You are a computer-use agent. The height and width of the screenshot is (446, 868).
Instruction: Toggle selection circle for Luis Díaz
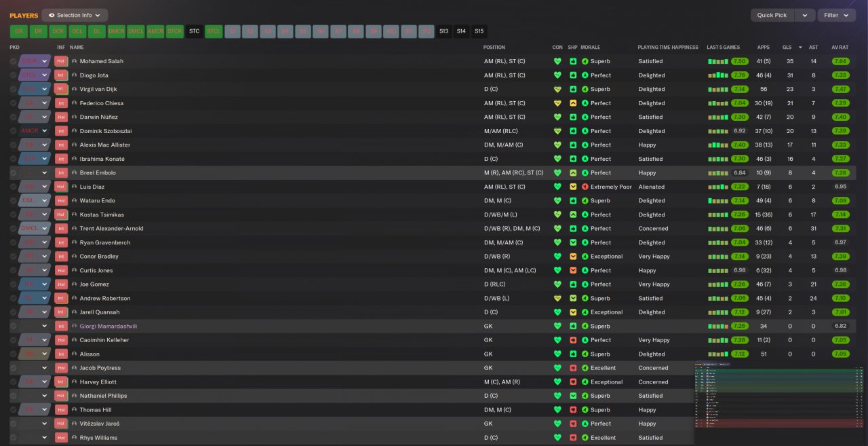13,187
